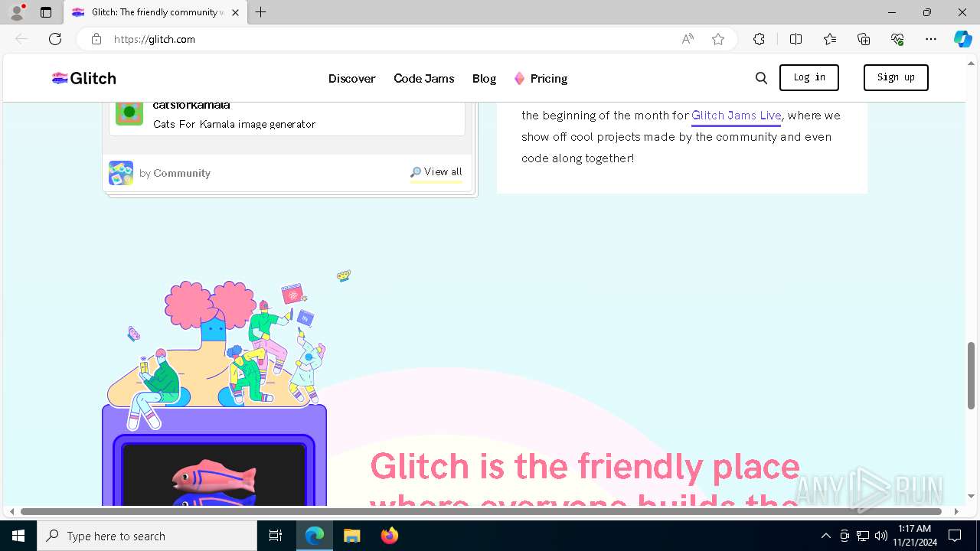Image resolution: width=980 pixels, height=551 pixels.
Task: Click the Read aloud icon
Action: pos(688,39)
